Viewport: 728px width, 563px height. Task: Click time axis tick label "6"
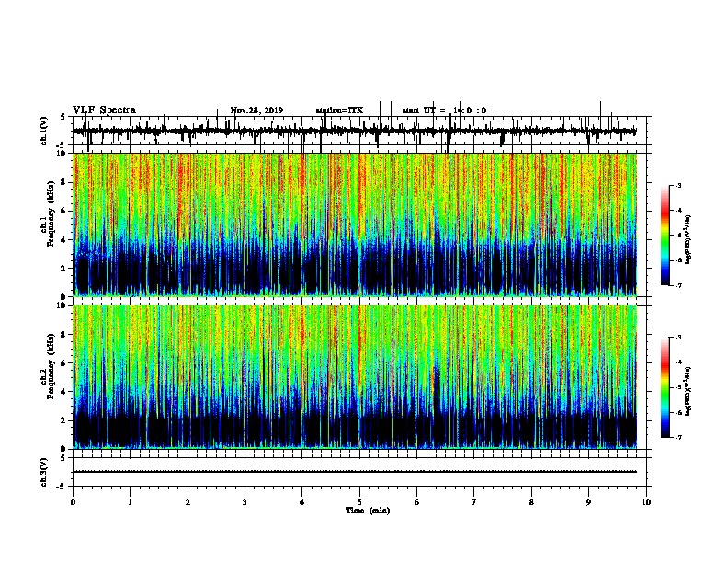[417, 502]
